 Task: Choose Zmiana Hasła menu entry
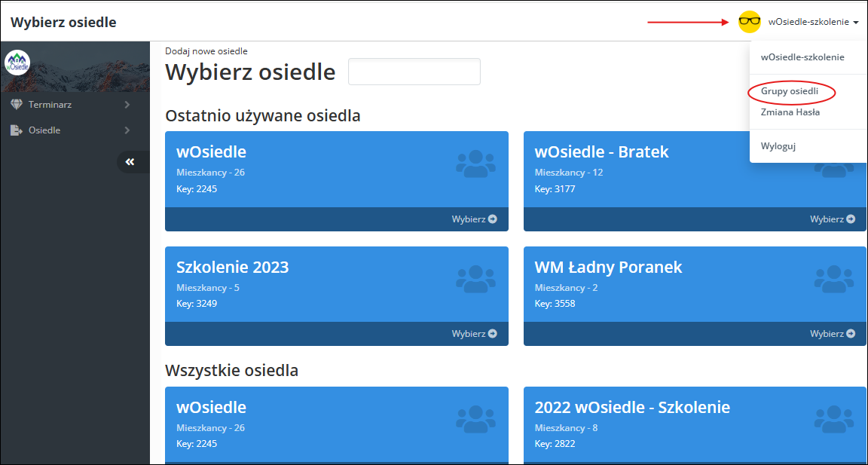(x=790, y=112)
